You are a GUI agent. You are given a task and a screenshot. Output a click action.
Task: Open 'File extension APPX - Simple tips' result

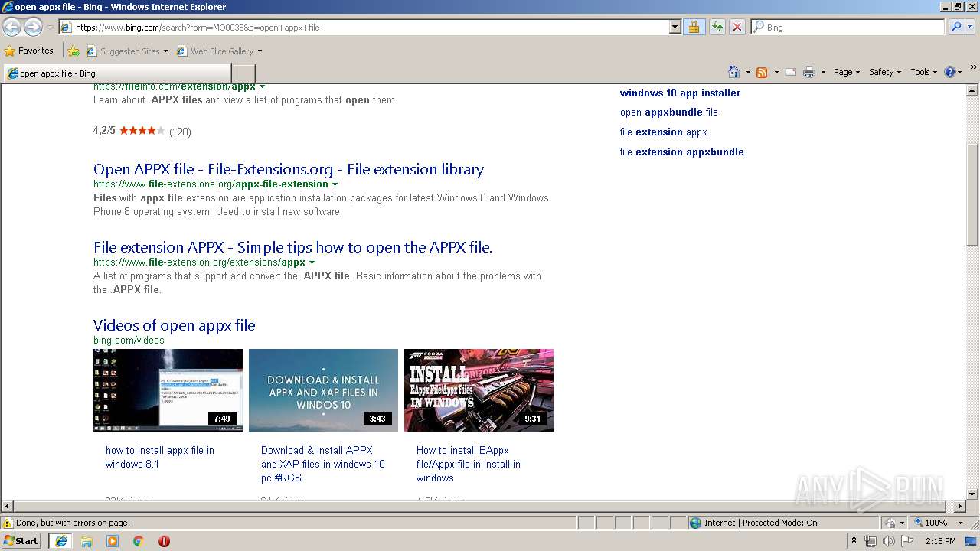tap(292, 247)
